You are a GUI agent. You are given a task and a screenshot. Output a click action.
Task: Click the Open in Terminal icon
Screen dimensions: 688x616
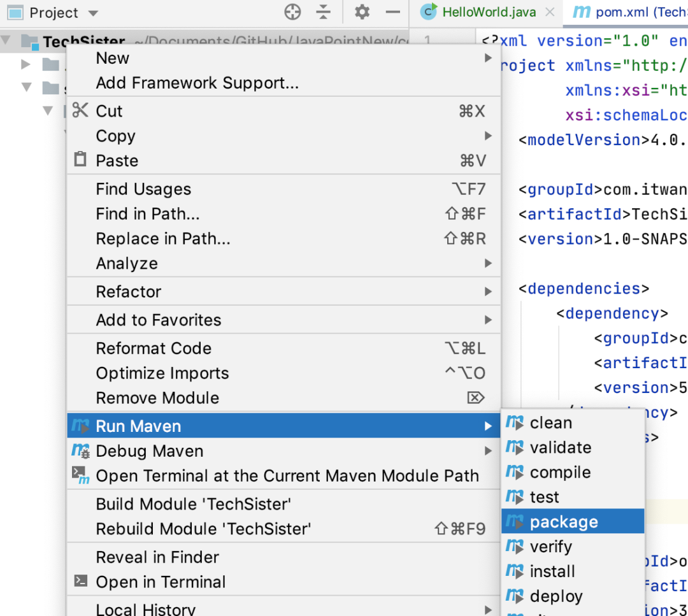pos(81,582)
